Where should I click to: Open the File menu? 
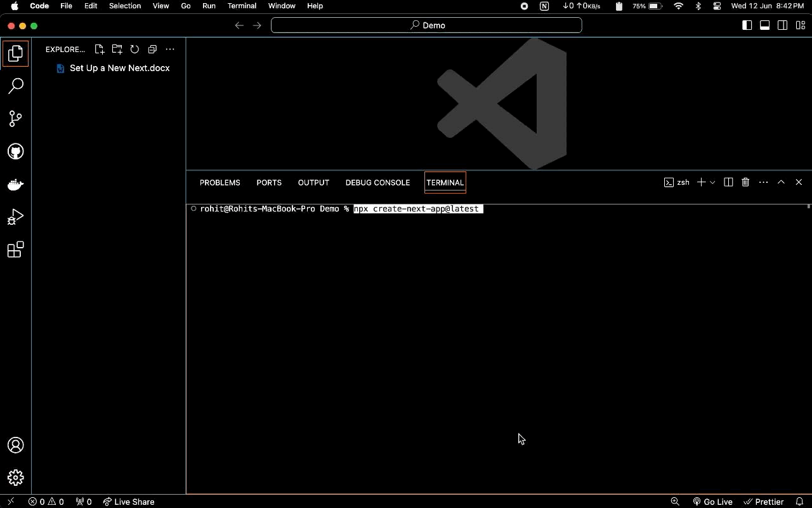pyautogui.click(x=66, y=6)
